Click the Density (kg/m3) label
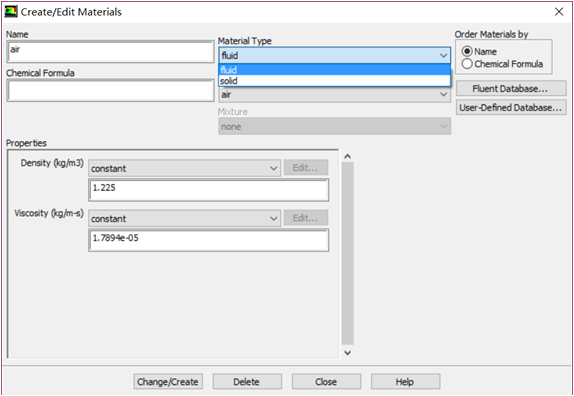The height and width of the screenshot is (396, 574). pos(52,163)
